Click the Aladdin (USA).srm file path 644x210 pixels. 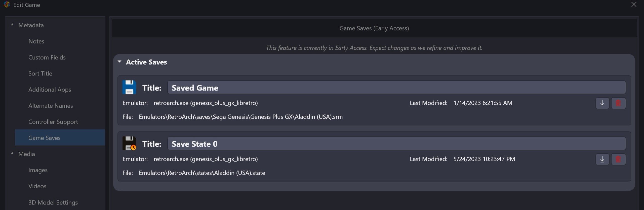tap(241, 117)
